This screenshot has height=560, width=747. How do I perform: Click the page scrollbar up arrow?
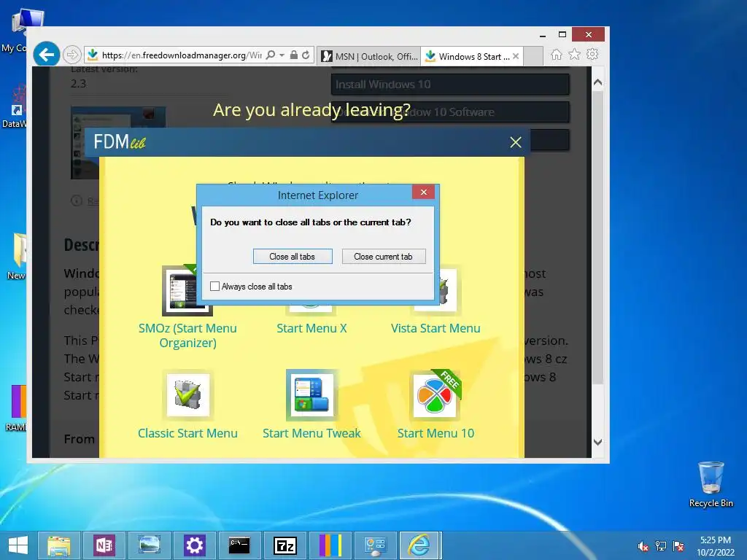598,82
